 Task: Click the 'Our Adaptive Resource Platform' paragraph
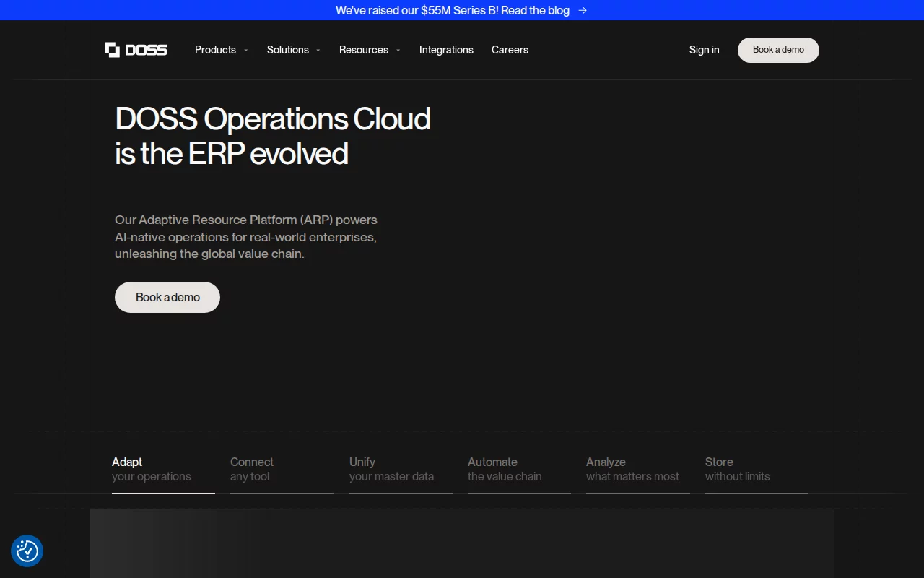[x=246, y=237]
